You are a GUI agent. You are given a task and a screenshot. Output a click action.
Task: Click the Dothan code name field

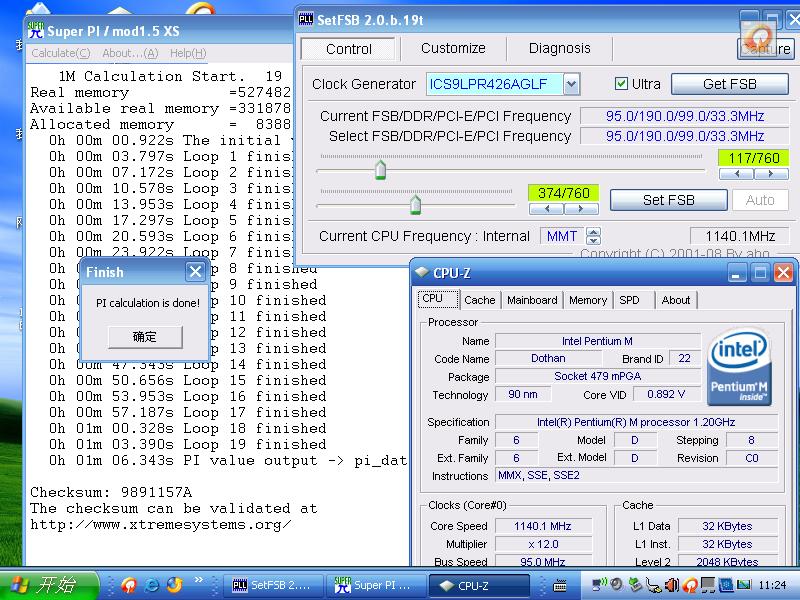click(548, 358)
